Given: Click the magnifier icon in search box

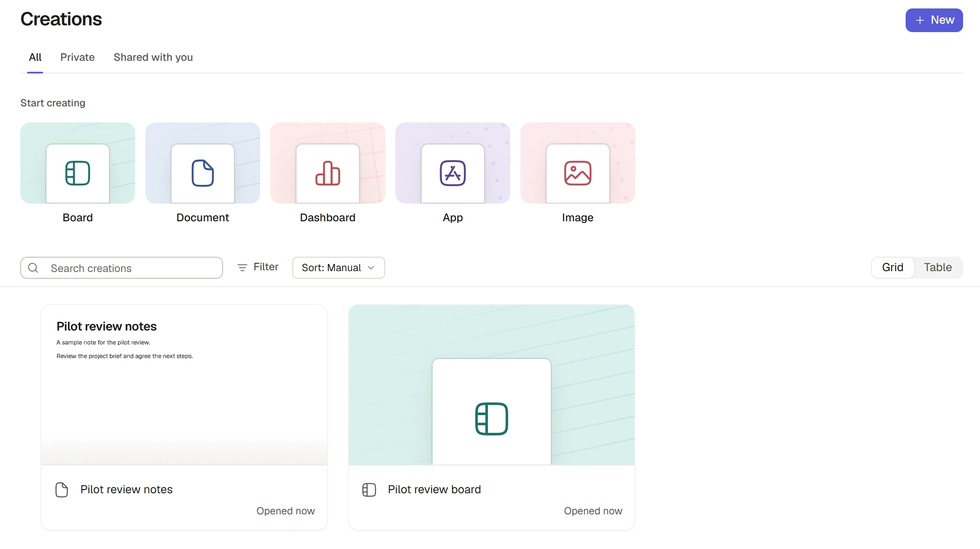Looking at the screenshot, I should tap(33, 268).
